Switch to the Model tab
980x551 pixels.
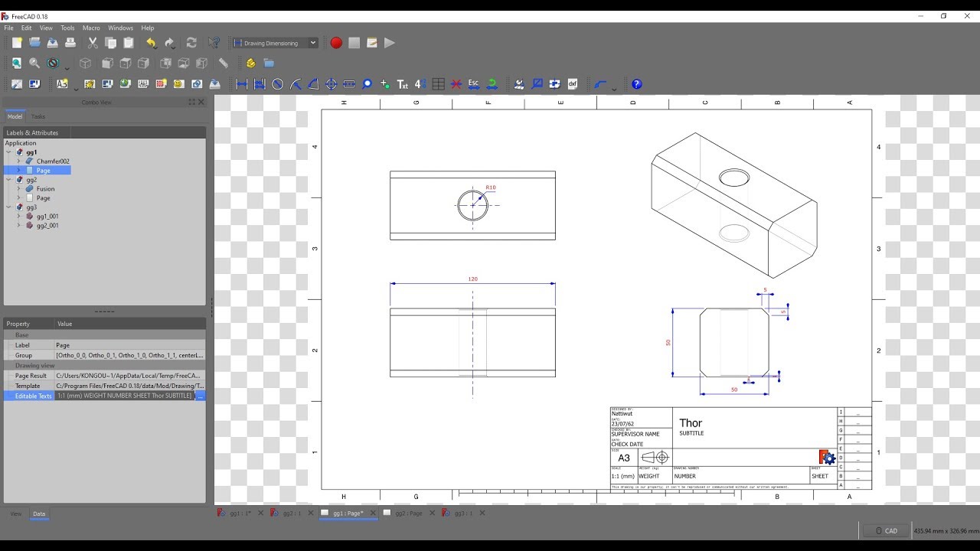click(x=15, y=116)
